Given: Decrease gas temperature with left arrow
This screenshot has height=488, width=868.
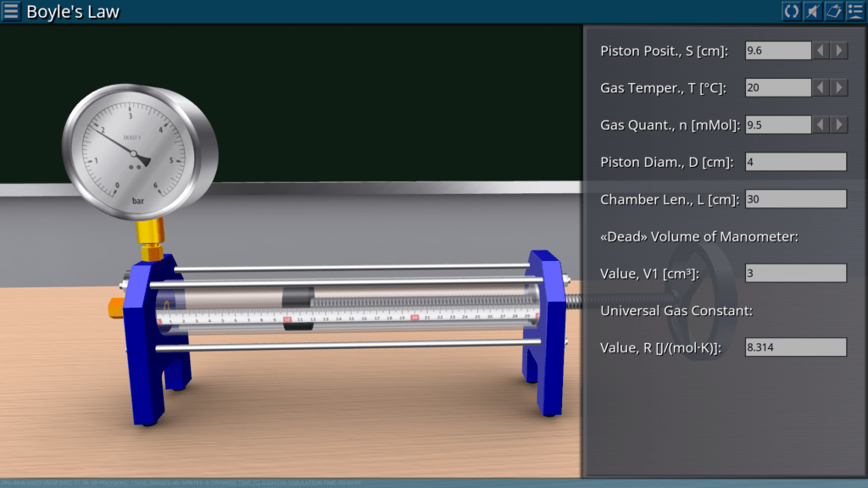Looking at the screenshot, I should [821, 87].
